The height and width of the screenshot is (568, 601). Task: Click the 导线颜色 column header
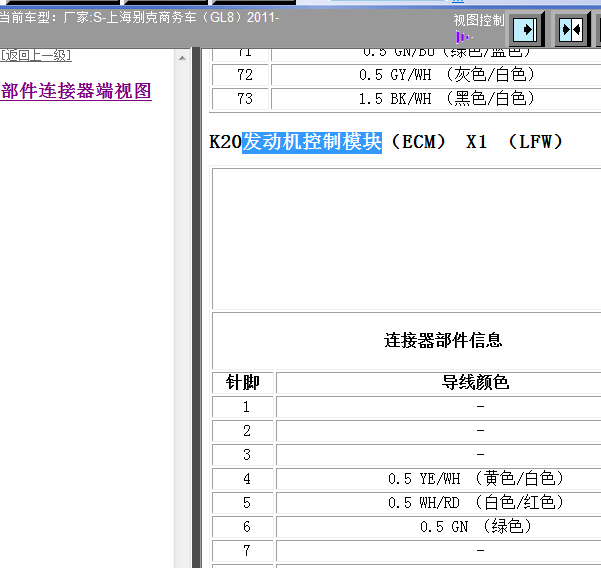[475, 382]
